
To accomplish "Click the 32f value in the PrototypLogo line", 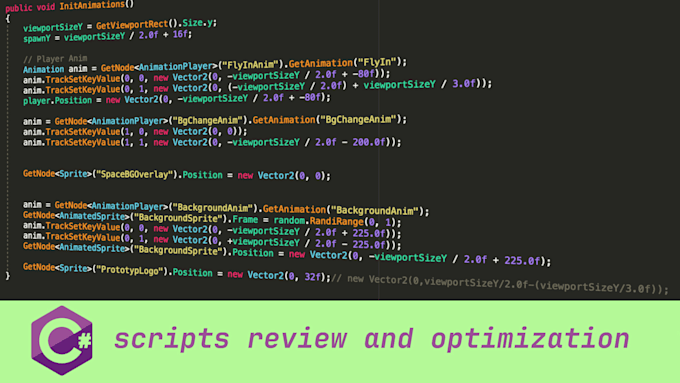I will click(312, 276).
